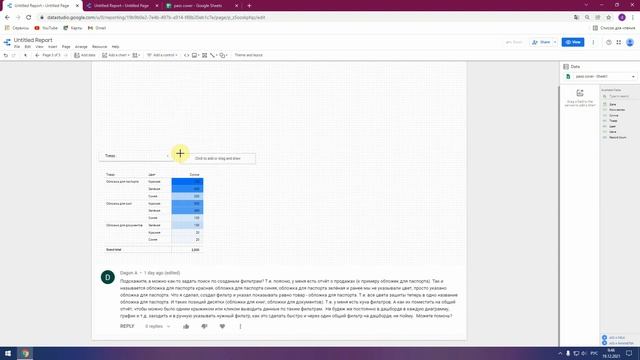Click the Share button
The width and height of the screenshot is (640, 360).
[x=541, y=42]
